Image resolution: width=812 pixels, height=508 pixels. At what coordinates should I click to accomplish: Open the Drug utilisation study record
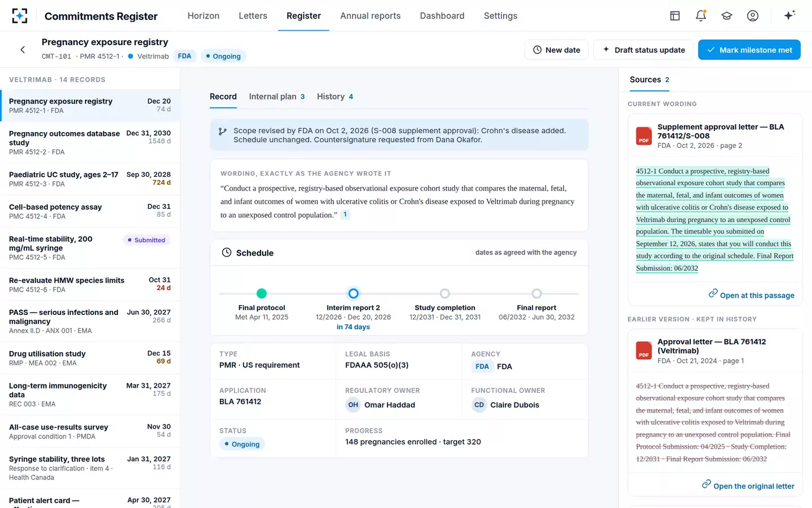pos(90,358)
